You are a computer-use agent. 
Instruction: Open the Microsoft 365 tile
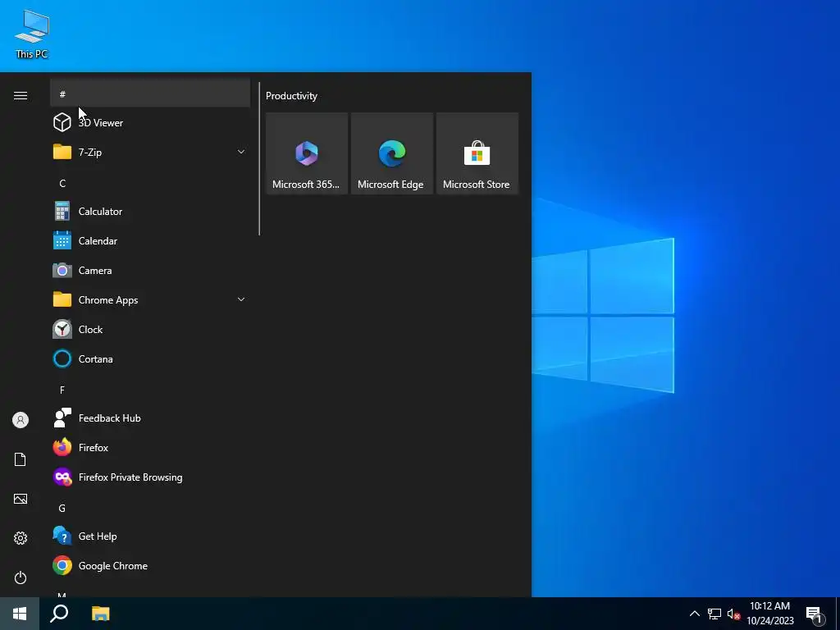click(307, 153)
